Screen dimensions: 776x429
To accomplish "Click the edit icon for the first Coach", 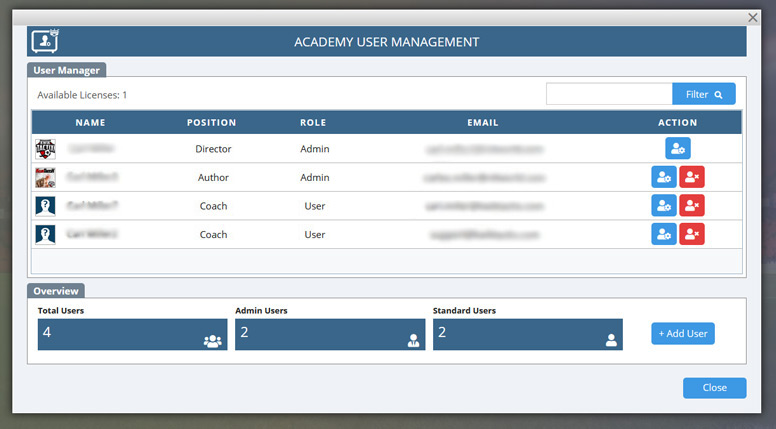I will pos(663,206).
